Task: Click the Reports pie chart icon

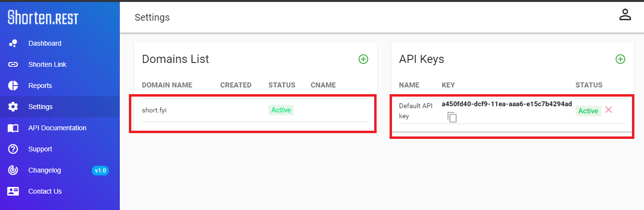Action: [13, 86]
